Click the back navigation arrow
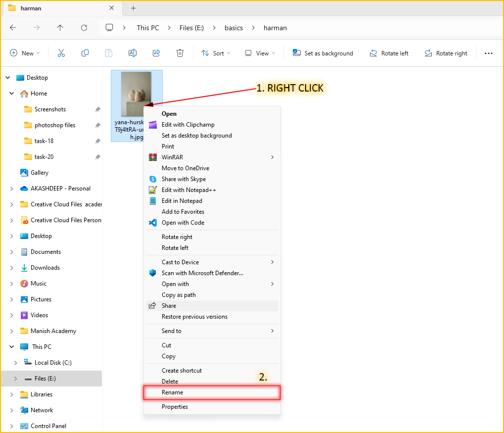 tap(13, 28)
